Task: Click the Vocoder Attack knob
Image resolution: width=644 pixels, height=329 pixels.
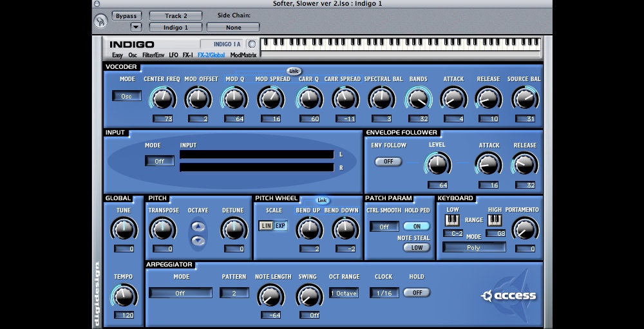Action: click(x=453, y=99)
